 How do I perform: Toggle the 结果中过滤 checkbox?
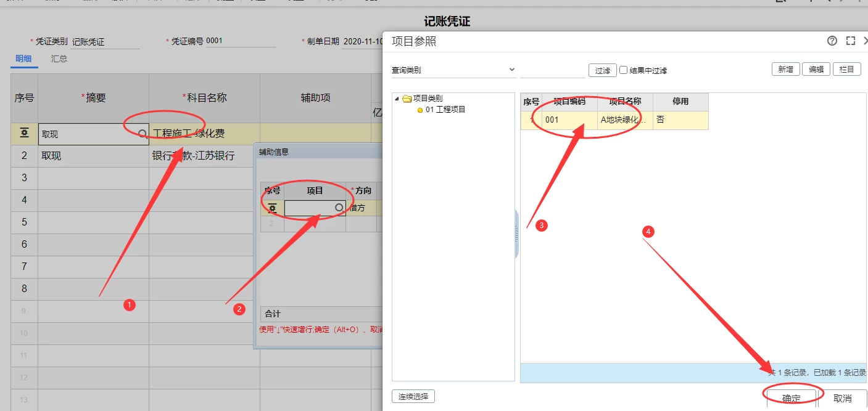[624, 70]
